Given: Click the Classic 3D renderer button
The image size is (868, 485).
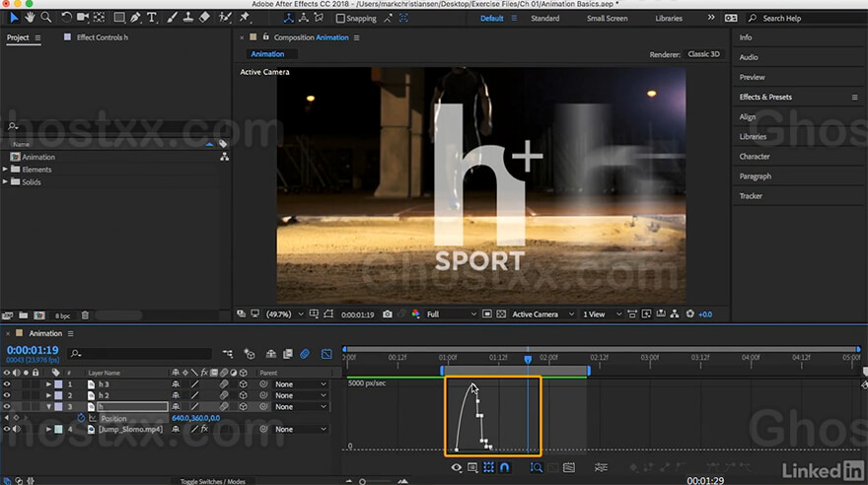Looking at the screenshot, I should click(x=703, y=54).
